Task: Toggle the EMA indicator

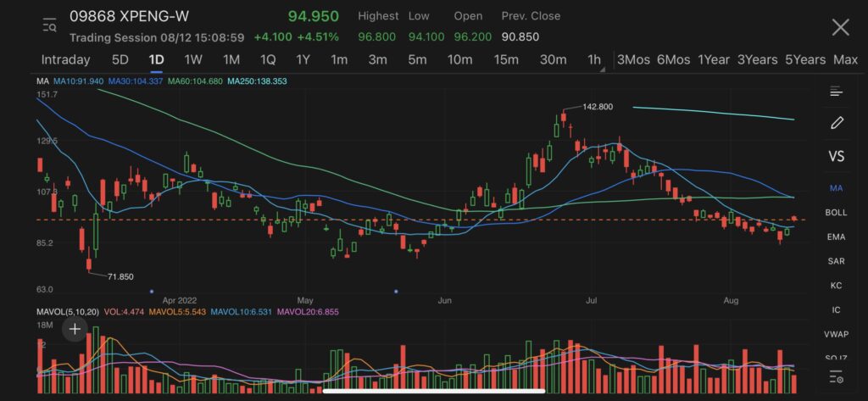Action: pyautogui.click(x=836, y=237)
